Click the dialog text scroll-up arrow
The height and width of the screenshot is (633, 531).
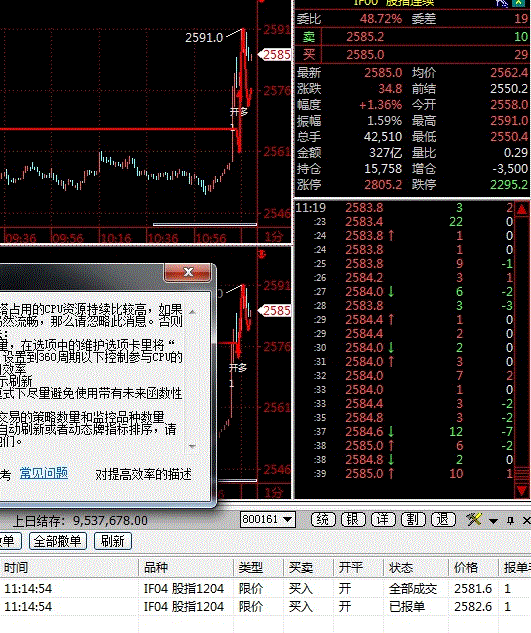pyautogui.click(x=192, y=312)
